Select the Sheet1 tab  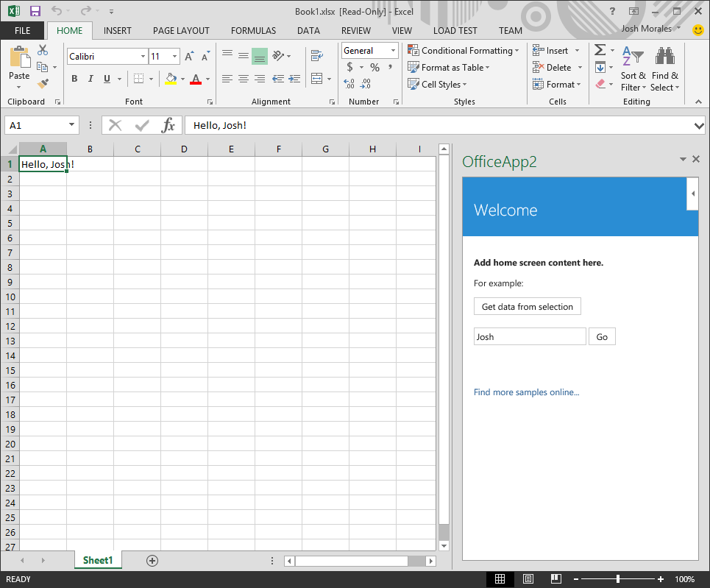click(98, 560)
